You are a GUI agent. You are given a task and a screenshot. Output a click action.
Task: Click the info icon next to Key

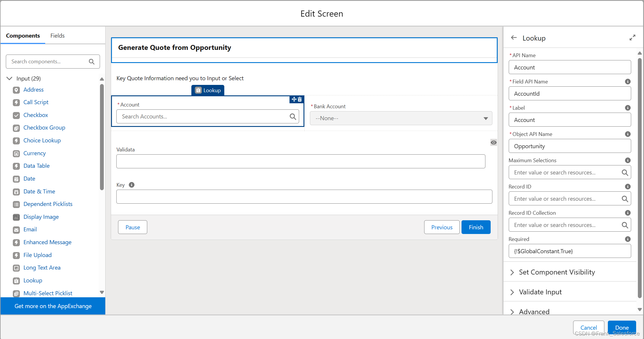131,185
